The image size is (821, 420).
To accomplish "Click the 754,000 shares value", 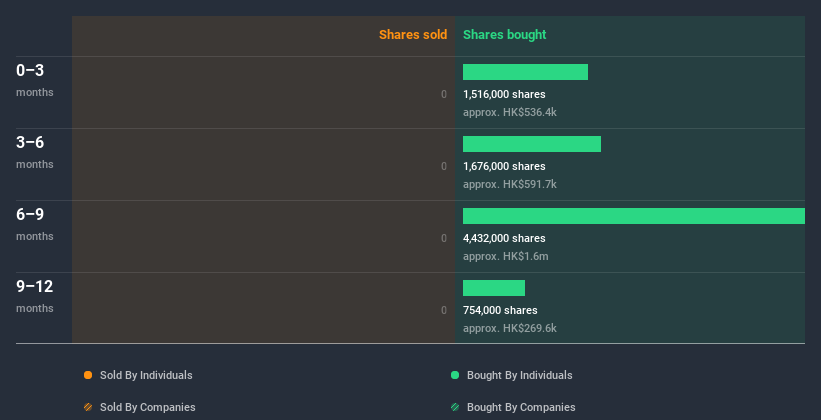I will pos(500,311).
